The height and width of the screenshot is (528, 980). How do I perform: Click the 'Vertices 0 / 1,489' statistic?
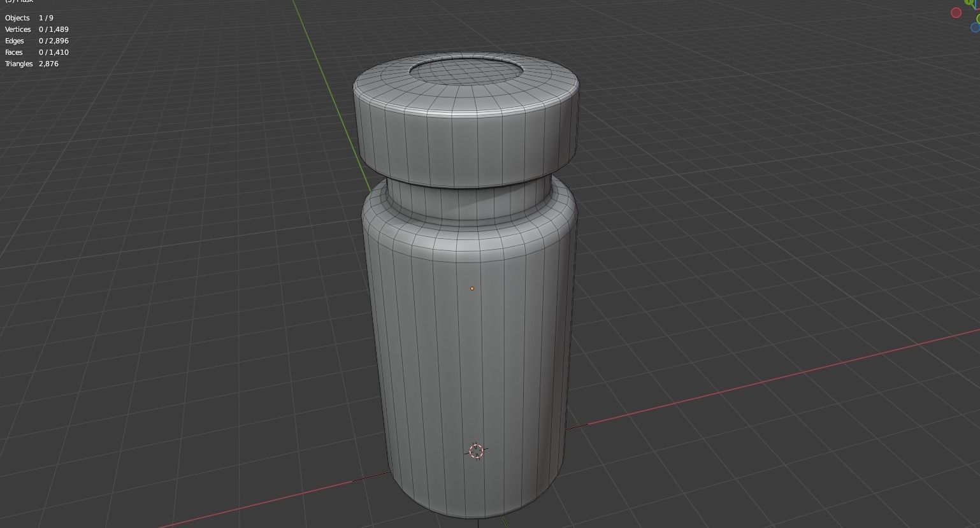point(37,29)
